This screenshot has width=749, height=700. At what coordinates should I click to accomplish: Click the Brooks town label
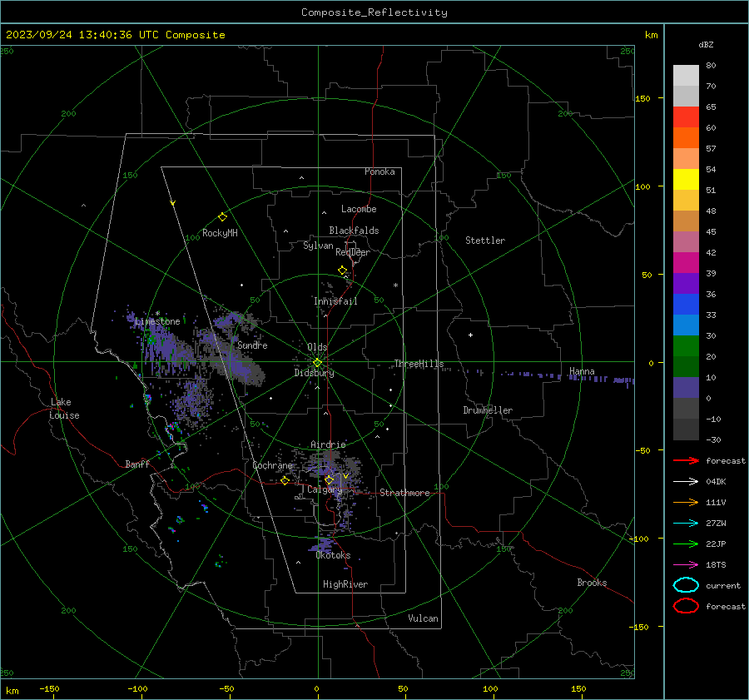coord(592,583)
